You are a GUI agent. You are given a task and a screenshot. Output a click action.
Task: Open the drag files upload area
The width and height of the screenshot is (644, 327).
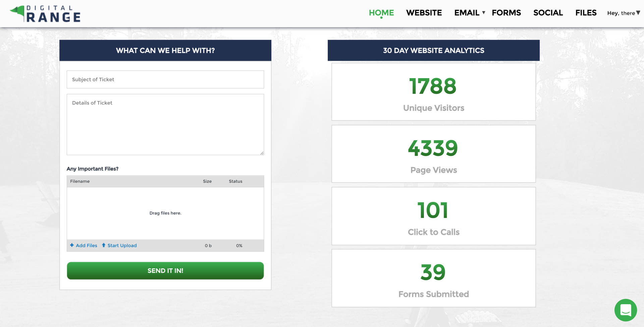point(165,213)
